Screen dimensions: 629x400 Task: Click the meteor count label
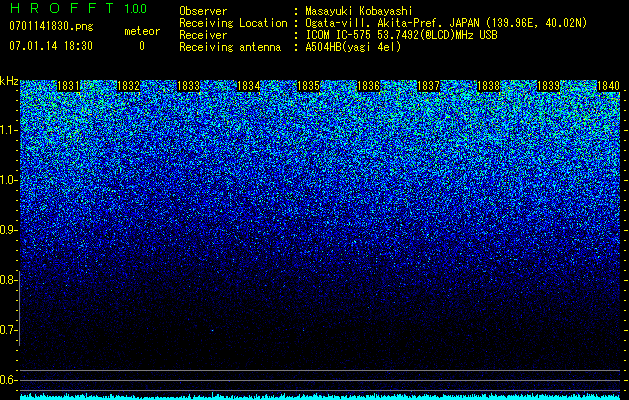coord(142,31)
